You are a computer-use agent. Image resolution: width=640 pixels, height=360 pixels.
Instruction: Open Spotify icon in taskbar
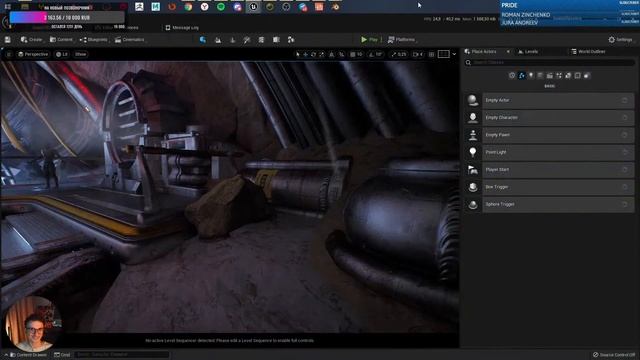(221, 7)
